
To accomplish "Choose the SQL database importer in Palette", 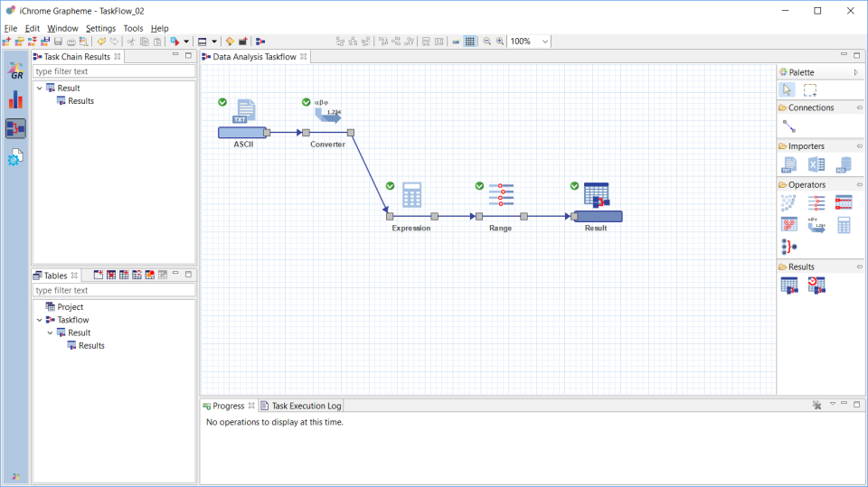I will (844, 165).
